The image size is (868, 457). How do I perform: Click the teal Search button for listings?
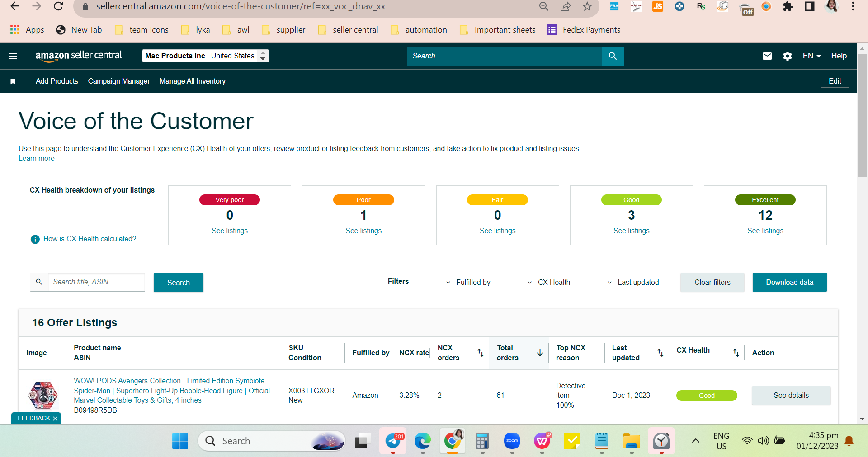pyautogui.click(x=179, y=283)
